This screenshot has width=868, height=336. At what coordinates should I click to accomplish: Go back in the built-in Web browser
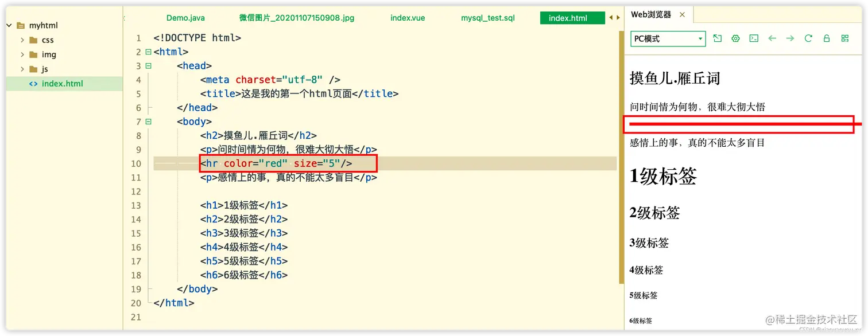772,38
